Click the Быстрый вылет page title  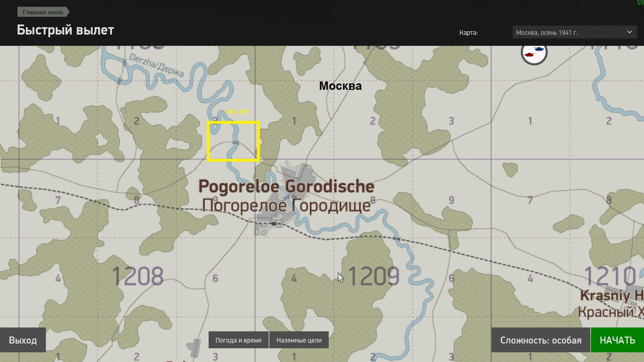tap(65, 30)
